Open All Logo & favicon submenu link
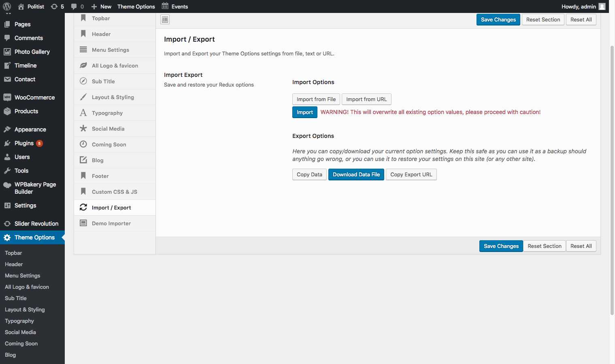Image resolution: width=615 pixels, height=364 pixels. tap(27, 287)
